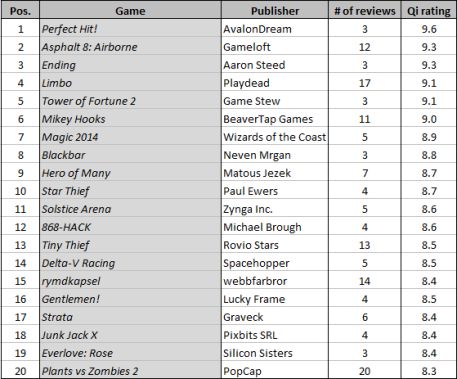Select the Pos. header cell
Viewport: 457px width, 379px height.
20,11
